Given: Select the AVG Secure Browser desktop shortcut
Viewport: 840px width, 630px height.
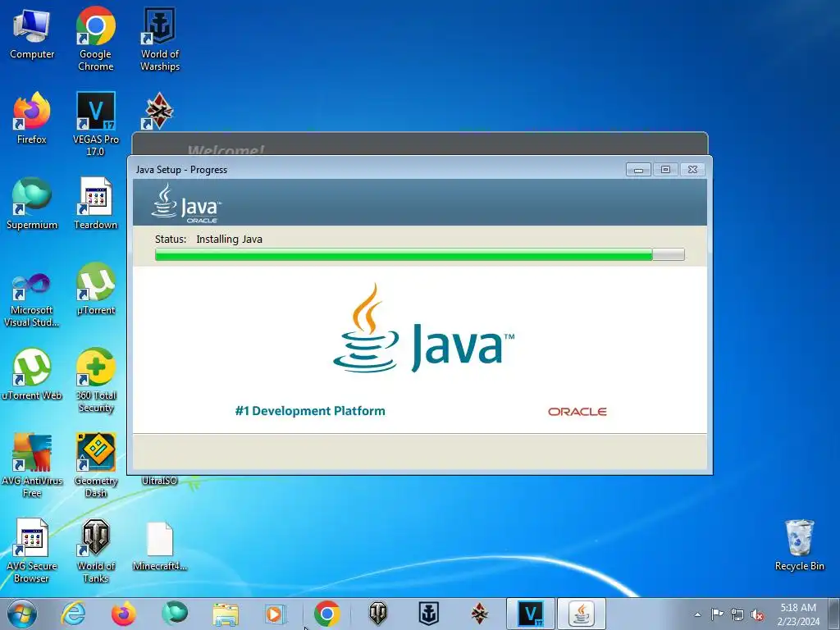Looking at the screenshot, I should click(x=32, y=550).
